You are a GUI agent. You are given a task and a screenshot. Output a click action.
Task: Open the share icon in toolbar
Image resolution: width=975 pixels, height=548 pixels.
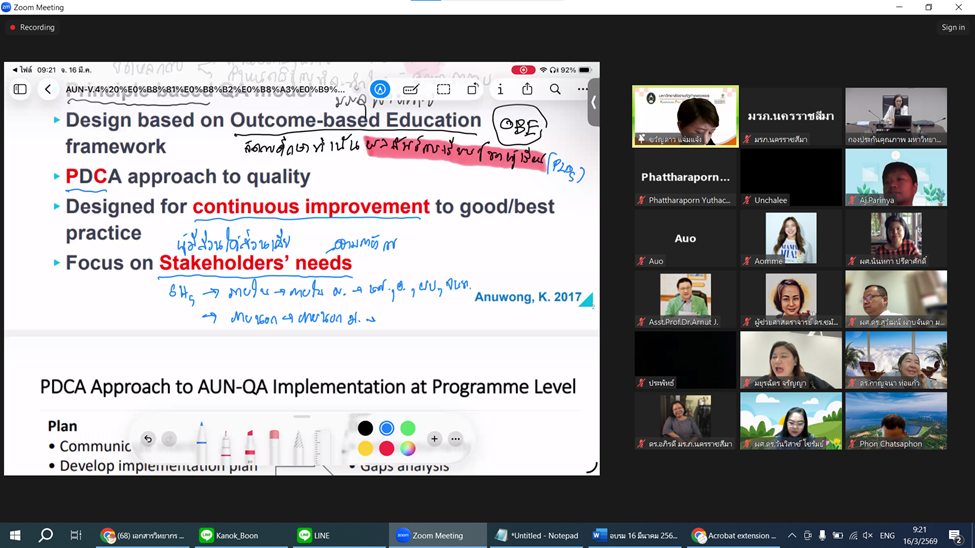coord(527,89)
